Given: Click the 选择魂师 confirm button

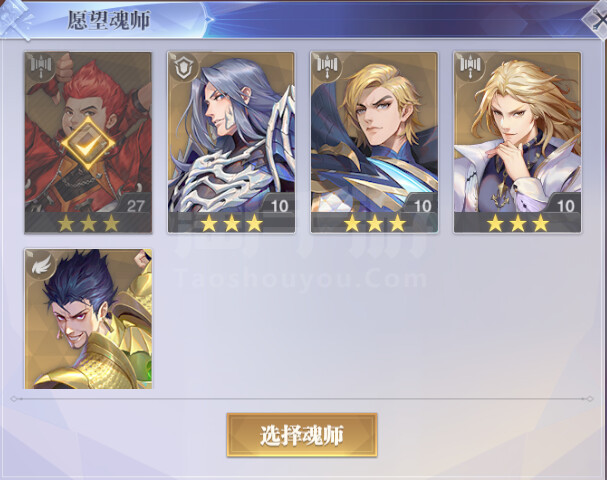Looking at the screenshot, I should (302, 435).
